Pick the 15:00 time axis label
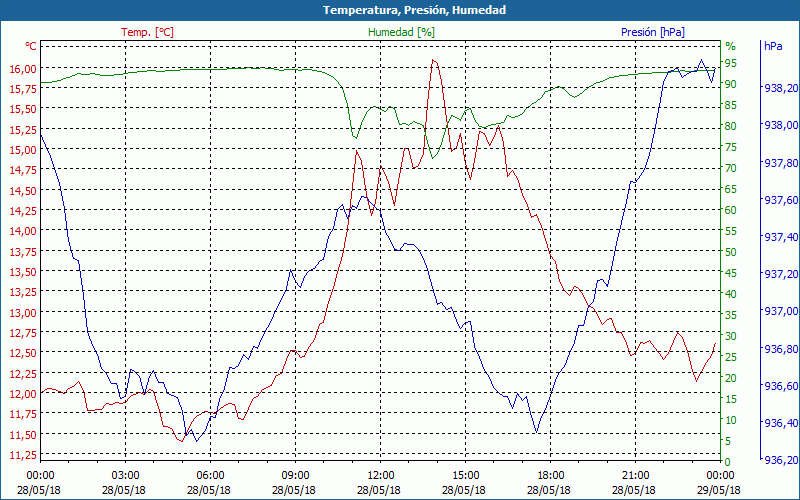This screenshot has width=800, height=500. click(x=465, y=476)
